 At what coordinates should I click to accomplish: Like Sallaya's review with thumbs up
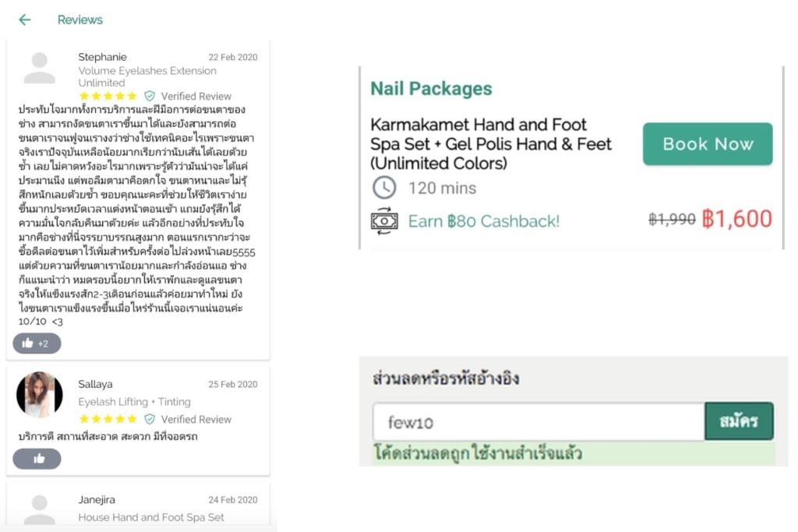37,459
